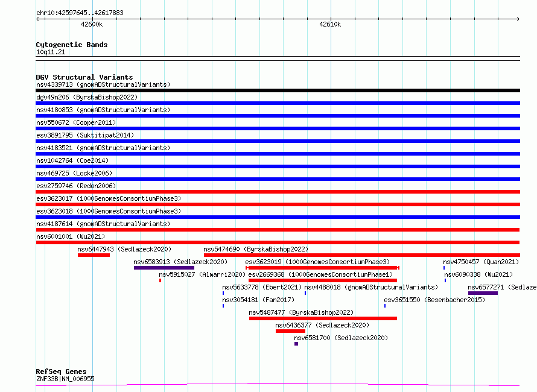Select nsv4488018 gnomADStructuralVariants label

coord(371,287)
